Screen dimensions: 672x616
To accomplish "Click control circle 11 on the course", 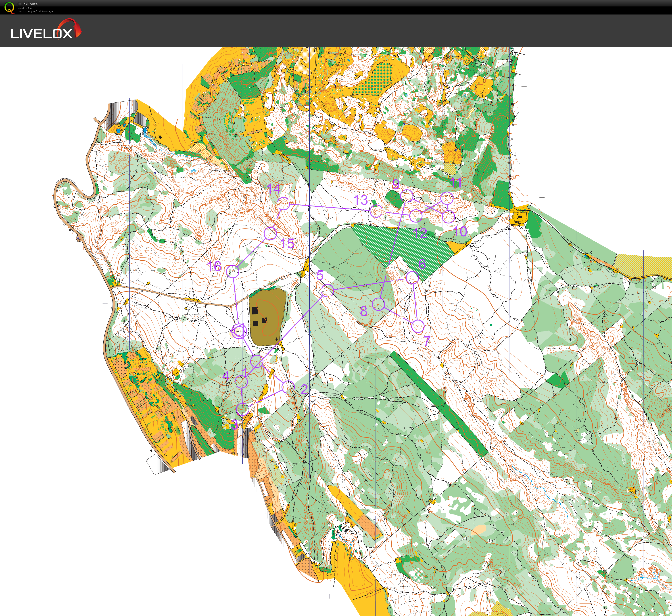I will point(447,198).
